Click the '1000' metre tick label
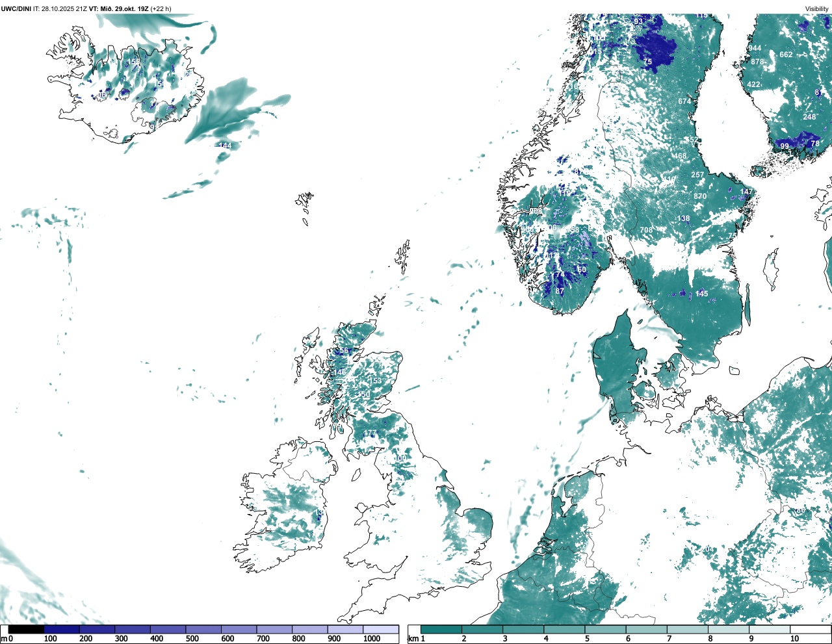The image size is (832, 644). [372, 639]
